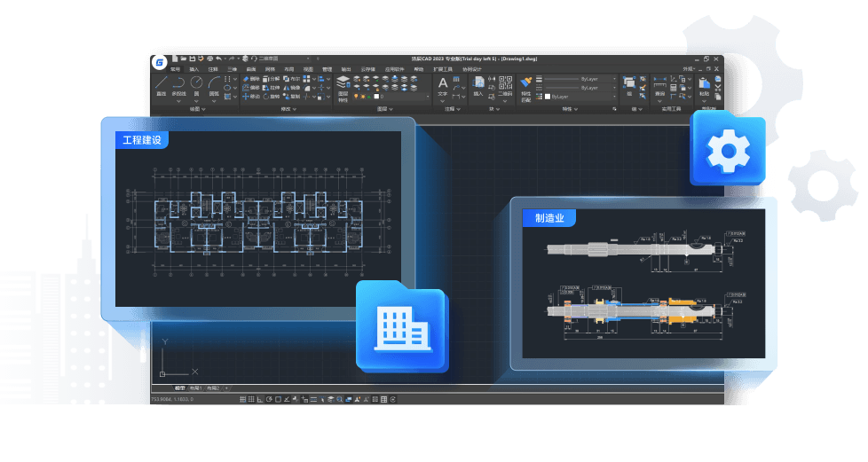
Task: Select the Circle (圆) tool
Action: [196, 86]
